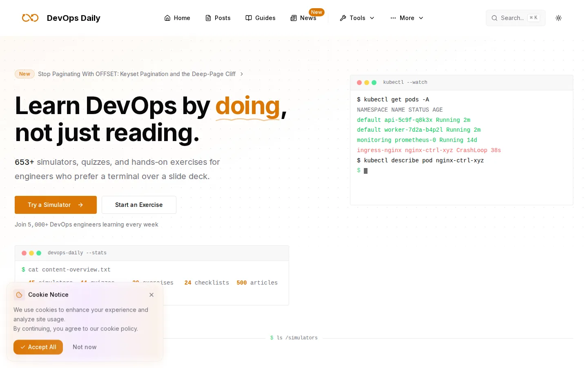Open the Keyset Pagination announcement link

tap(137, 74)
